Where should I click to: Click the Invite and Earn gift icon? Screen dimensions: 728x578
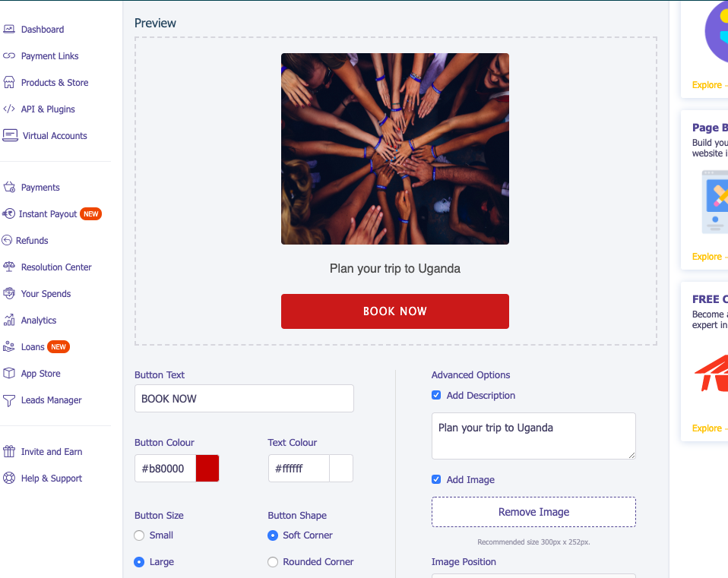tap(9, 452)
